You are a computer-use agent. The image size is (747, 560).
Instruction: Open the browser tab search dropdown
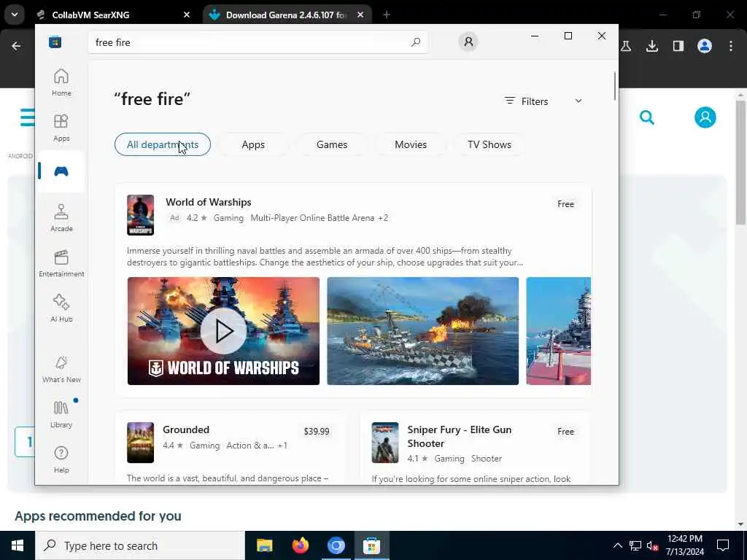point(15,15)
